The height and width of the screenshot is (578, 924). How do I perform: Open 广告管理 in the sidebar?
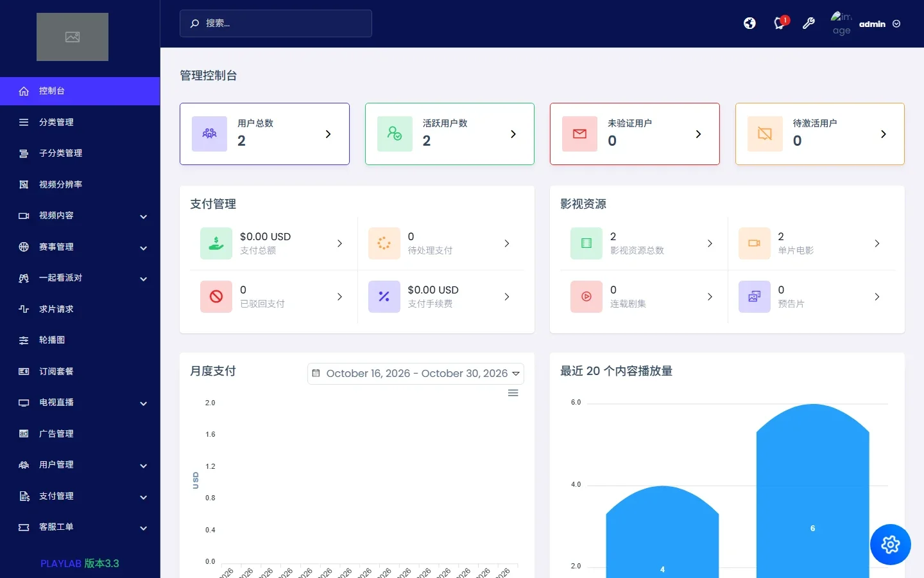(x=80, y=434)
